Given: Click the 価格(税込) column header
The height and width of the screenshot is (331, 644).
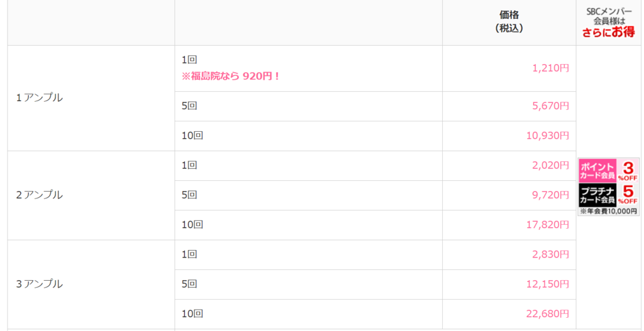Looking at the screenshot, I should pos(509,22).
